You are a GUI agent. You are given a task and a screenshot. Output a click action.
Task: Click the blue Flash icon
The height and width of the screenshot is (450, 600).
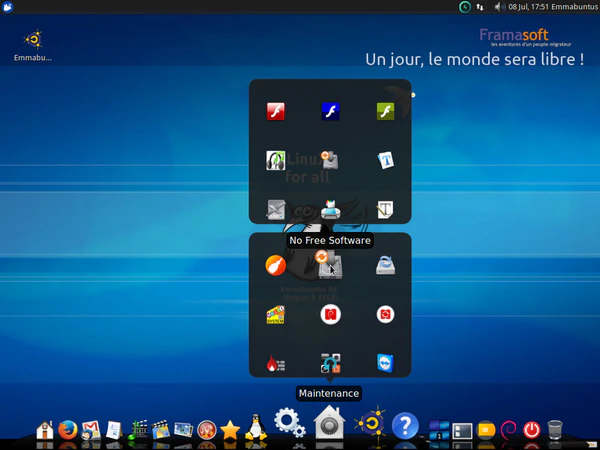[331, 112]
